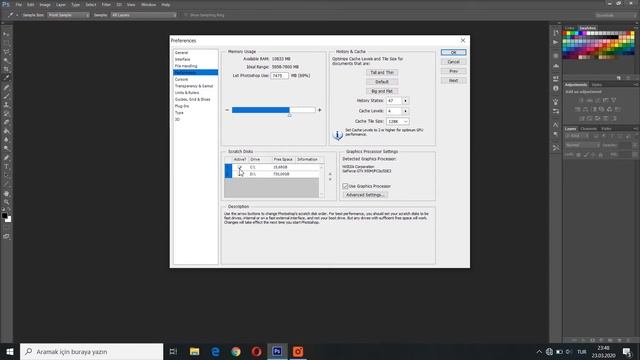Screen dimensions: 640x360
Task: Open layer blend mode Normal dropdown
Action: (x=582, y=145)
